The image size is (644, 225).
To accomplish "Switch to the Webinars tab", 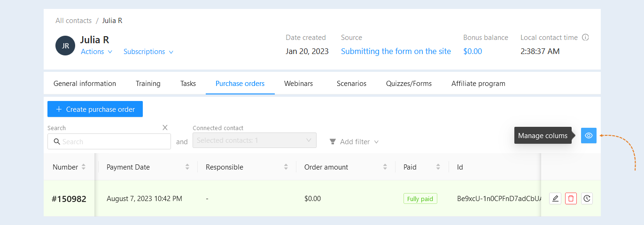I will (298, 84).
